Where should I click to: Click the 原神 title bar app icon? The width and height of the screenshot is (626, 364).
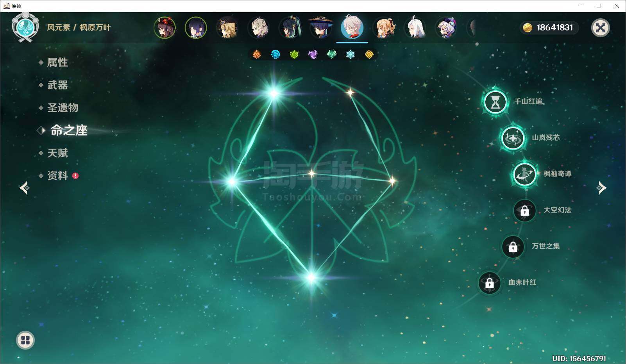[6, 6]
